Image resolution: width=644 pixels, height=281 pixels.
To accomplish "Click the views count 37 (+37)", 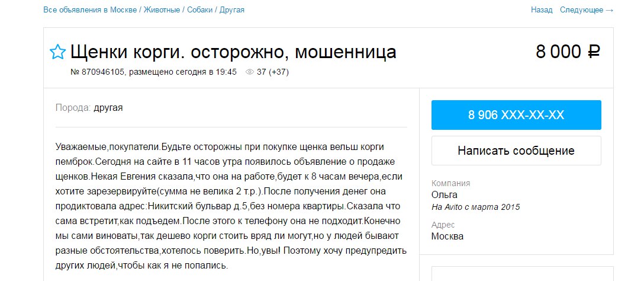I will coord(273,72).
